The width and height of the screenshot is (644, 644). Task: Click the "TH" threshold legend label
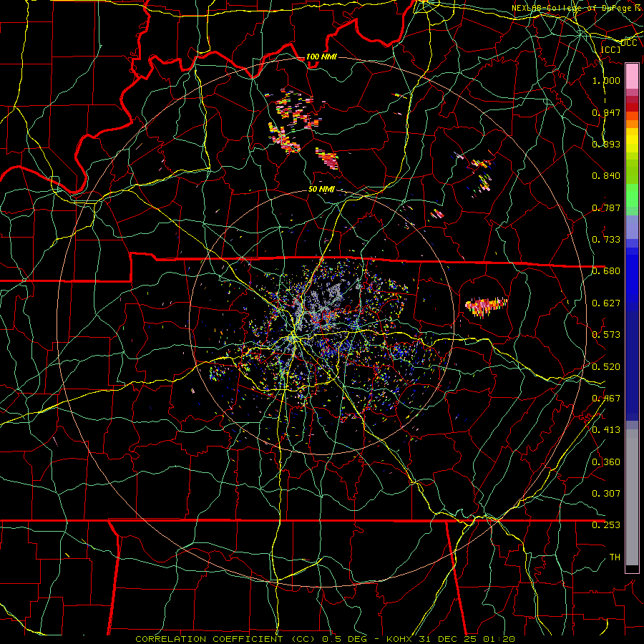point(615,557)
